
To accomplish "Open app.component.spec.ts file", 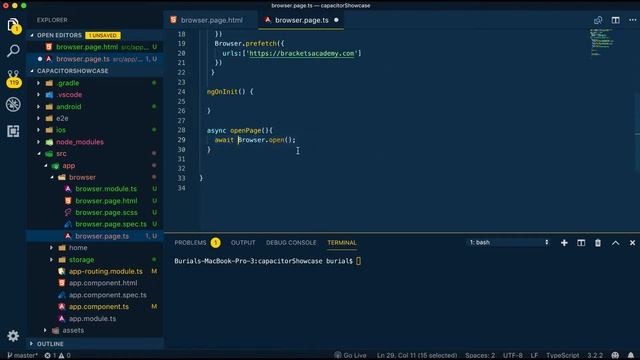I will coord(107,295).
